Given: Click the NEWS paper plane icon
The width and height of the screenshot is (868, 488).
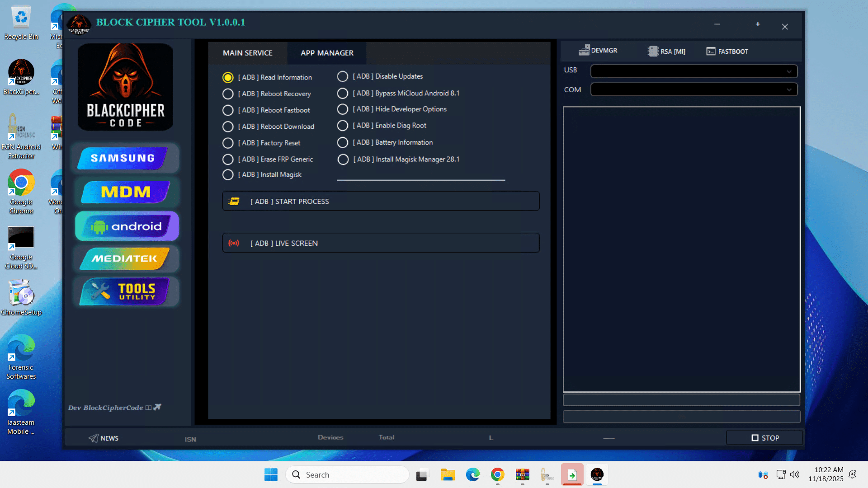Looking at the screenshot, I should (94, 438).
